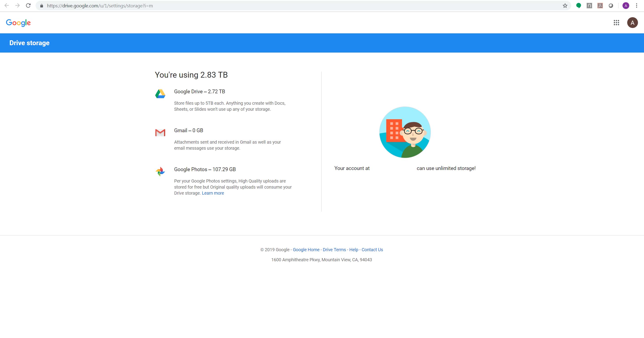The width and height of the screenshot is (644, 338).
Task: Click the Google apps grid icon
Action: coord(616,23)
